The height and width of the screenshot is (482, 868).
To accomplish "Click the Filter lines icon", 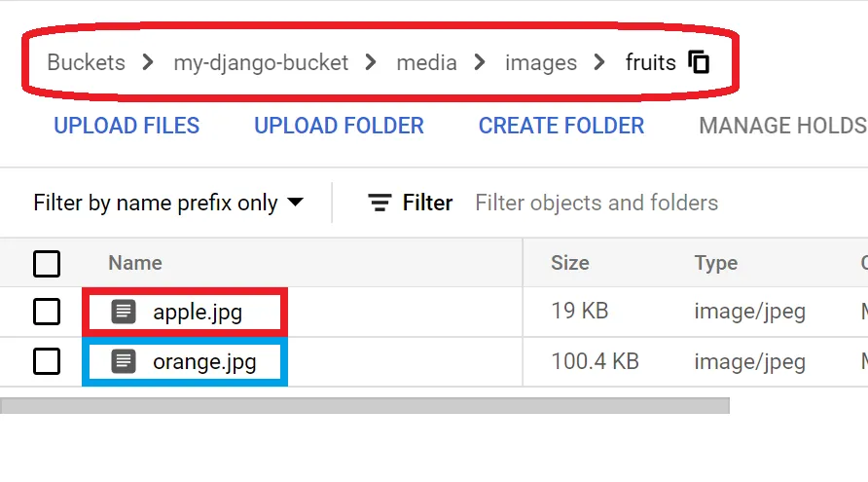I will [x=380, y=203].
